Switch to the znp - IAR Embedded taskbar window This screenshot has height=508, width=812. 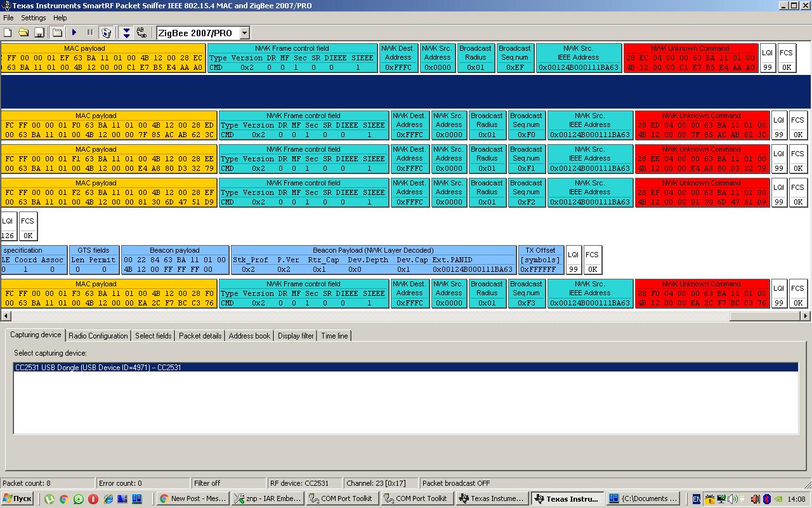coord(267,498)
